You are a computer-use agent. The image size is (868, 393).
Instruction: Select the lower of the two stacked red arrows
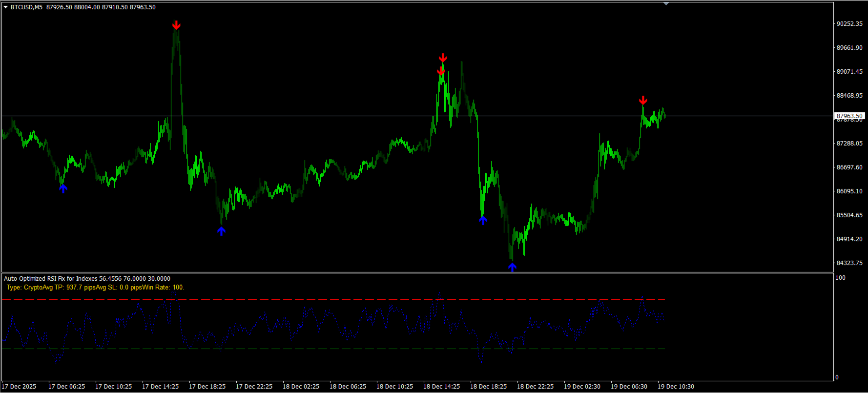coord(441,71)
